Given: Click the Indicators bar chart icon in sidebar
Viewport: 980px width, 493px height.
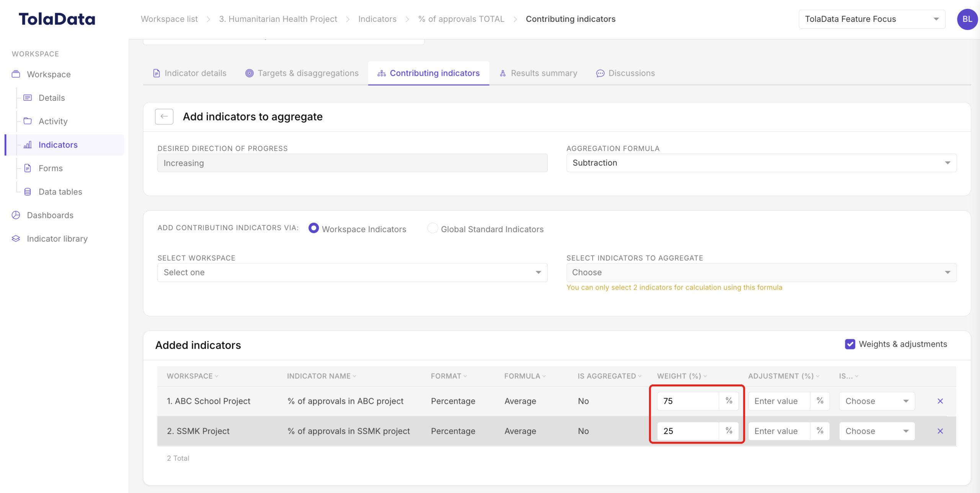Looking at the screenshot, I should pos(28,145).
